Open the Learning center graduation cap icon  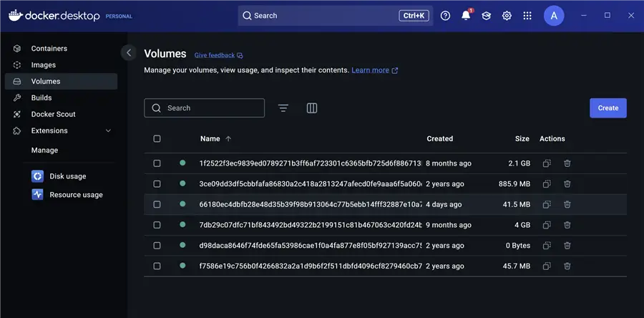pyautogui.click(x=486, y=16)
